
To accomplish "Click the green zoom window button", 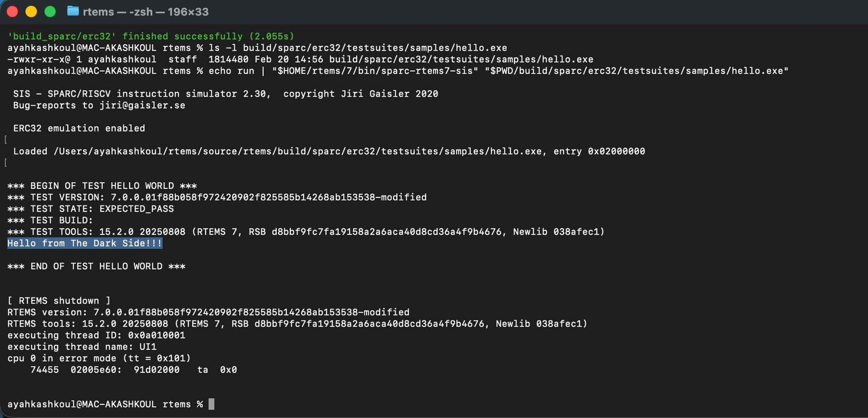I will click(x=50, y=12).
